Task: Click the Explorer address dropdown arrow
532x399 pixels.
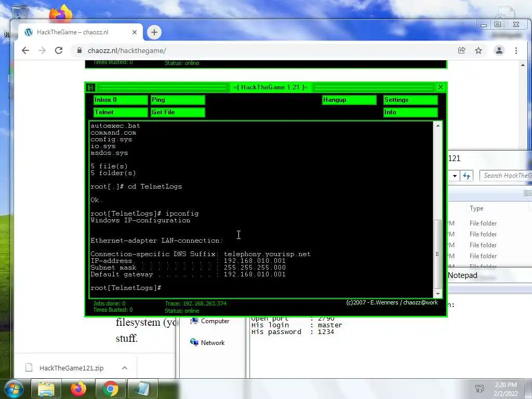Action: (x=455, y=176)
